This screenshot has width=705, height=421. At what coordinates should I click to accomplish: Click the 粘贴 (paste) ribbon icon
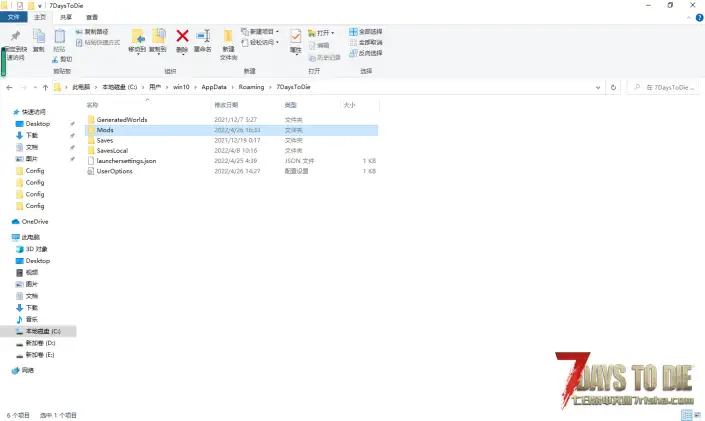coord(59,36)
